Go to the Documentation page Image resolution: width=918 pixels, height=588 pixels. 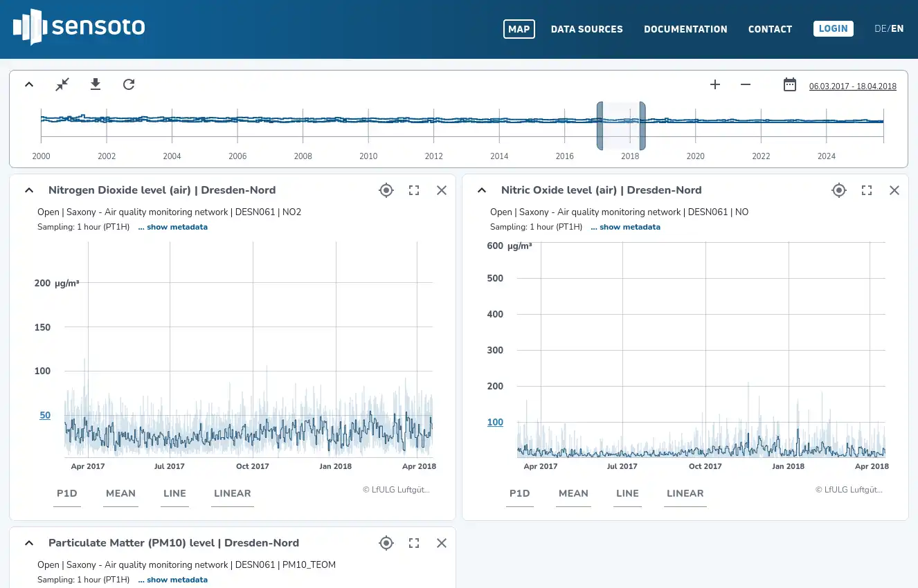(685, 29)
